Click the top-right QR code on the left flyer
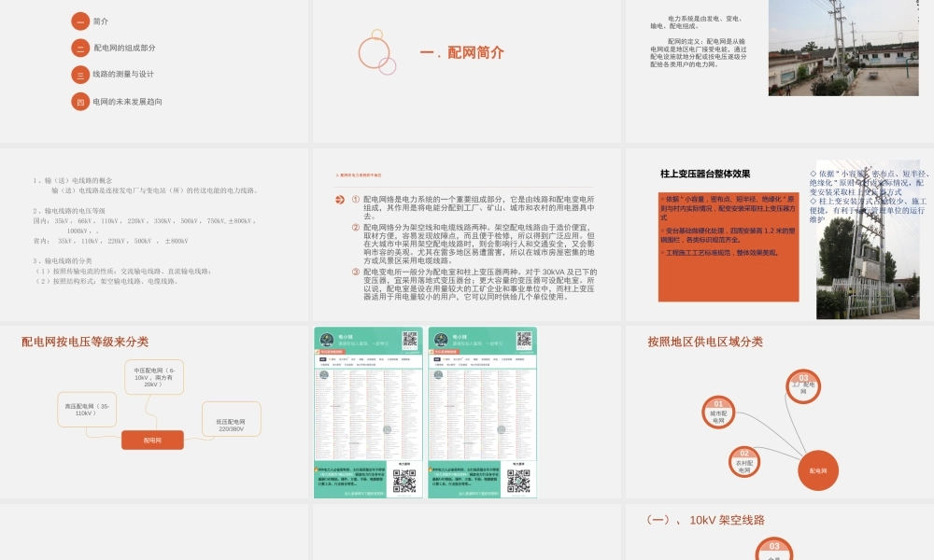Screen dimensions: 934x560 [409, 340]
